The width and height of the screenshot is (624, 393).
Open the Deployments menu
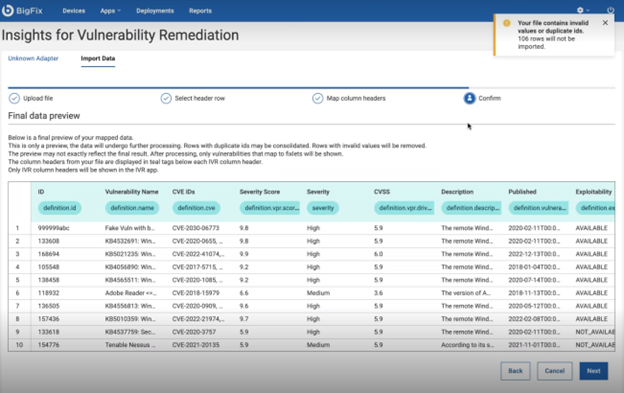(x=155, y=11)
